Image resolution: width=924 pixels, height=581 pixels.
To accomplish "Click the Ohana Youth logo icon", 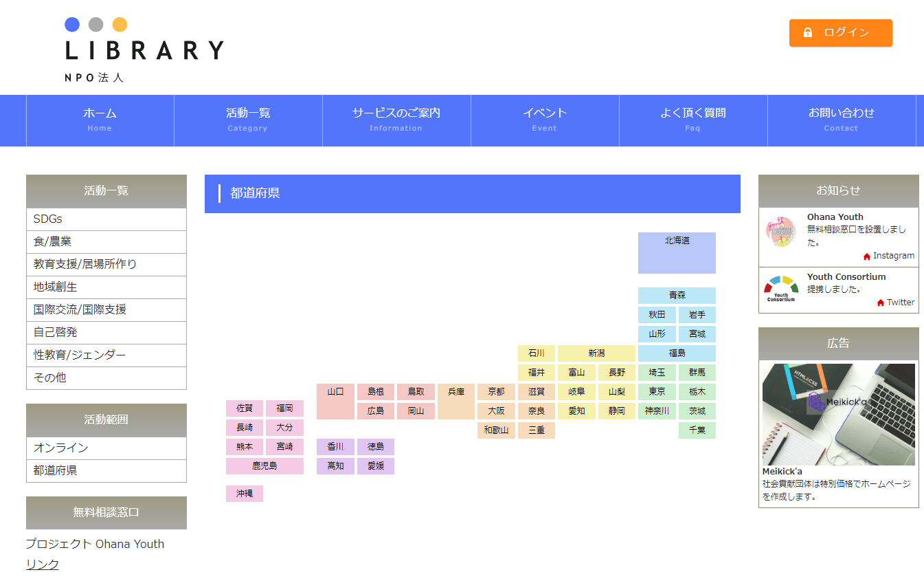I will [x=780, y=232].
